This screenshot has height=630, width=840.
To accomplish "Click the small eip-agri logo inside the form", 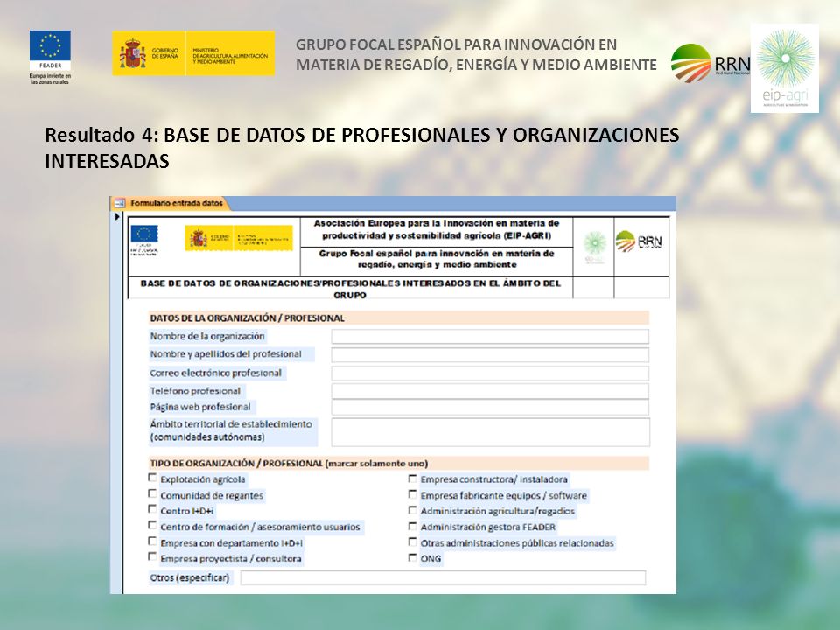I will tap(595, 247).
